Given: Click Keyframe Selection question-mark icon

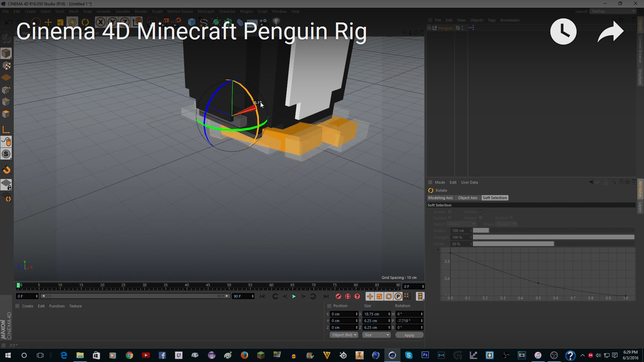Looking at the screenshot, I should coord(357,296).
